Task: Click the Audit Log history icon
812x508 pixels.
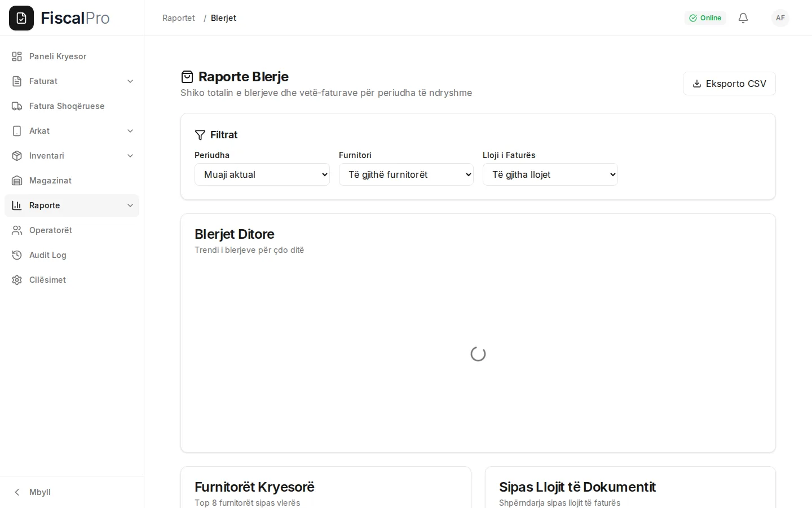Action: [17, 255]
